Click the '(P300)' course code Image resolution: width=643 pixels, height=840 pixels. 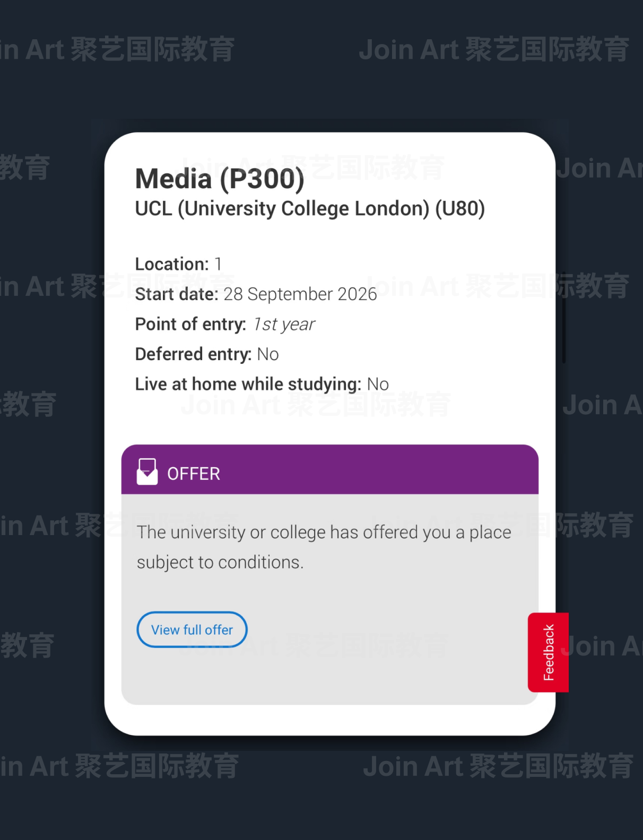pyautogui.click(x=262, y=179)
